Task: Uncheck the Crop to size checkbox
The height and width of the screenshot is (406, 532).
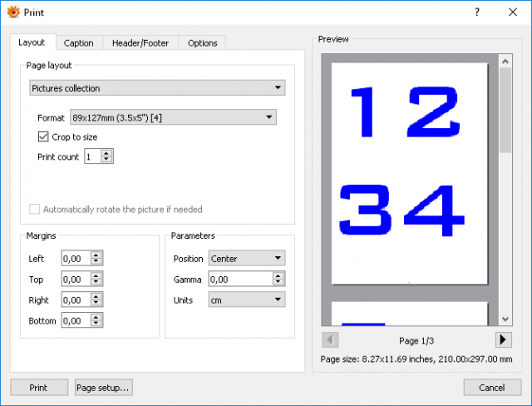Action: [x=43, y=136]
